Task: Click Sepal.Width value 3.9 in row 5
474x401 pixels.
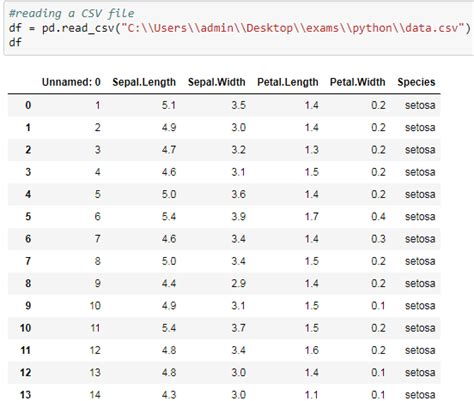Action: pyautogui.click(x=239, y=217)
